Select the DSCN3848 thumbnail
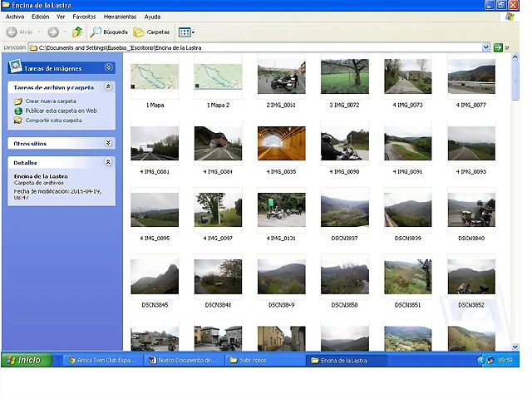Viewport: 532px width, 399px height. [x=218, y=277]
